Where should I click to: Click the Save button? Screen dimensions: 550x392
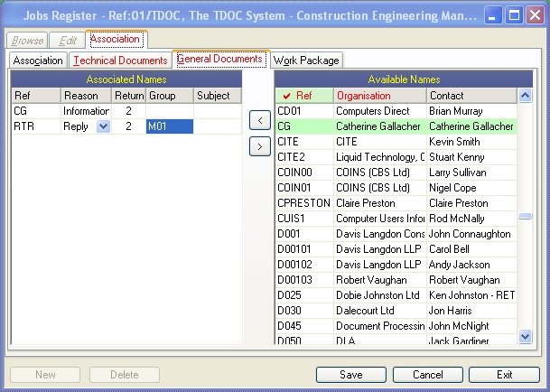pyautogui.click(x=351, y=375)
